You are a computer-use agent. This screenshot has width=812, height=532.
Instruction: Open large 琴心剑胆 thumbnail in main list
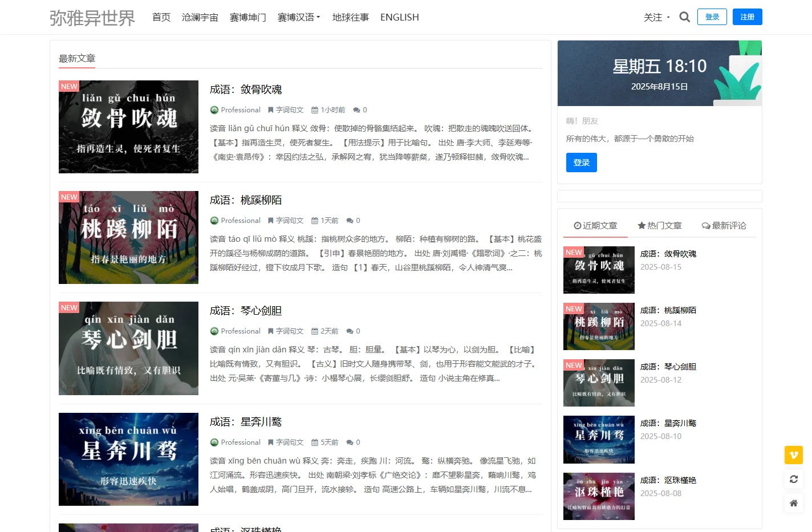128,348
